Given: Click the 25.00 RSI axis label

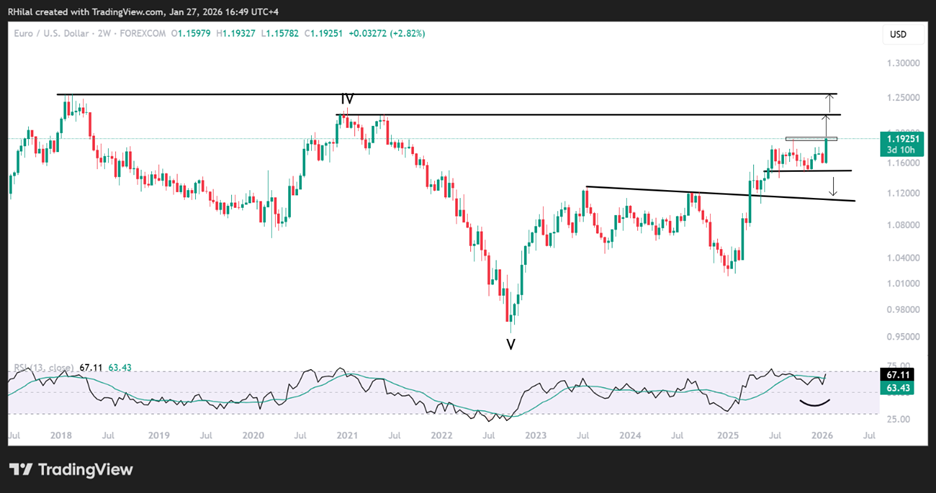Looking at the screenshot, I should (898, 419).
